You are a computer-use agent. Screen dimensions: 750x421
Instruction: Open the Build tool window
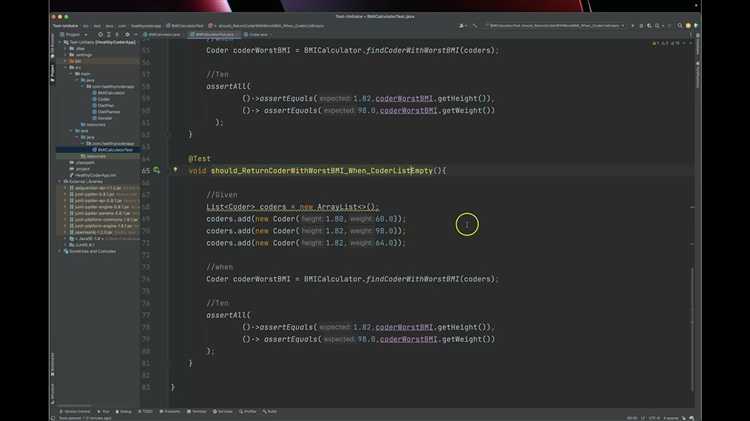(270, 411)
